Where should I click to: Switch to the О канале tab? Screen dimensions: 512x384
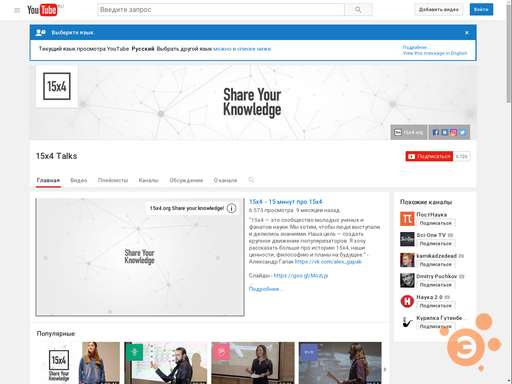click(x=225, y=180)
